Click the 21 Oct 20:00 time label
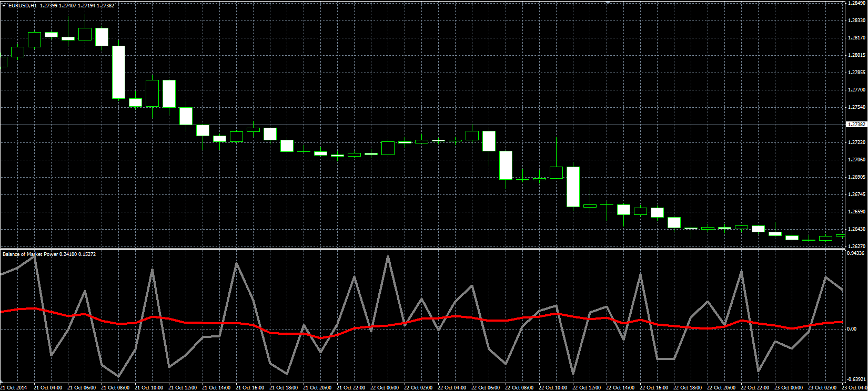Image resolution: width=868 pixels, height=391 pixels. pos(317,388)
